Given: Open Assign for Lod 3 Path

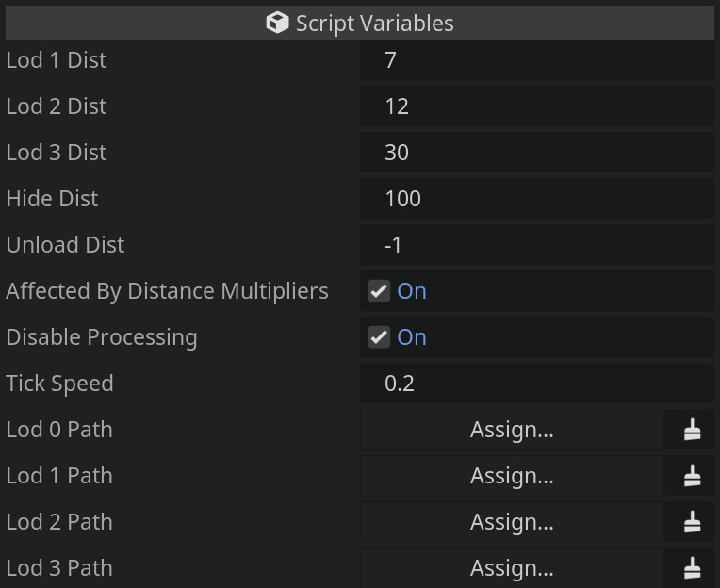Looking at the screenshot, I should pyautogui.click(x=512, y=569).
